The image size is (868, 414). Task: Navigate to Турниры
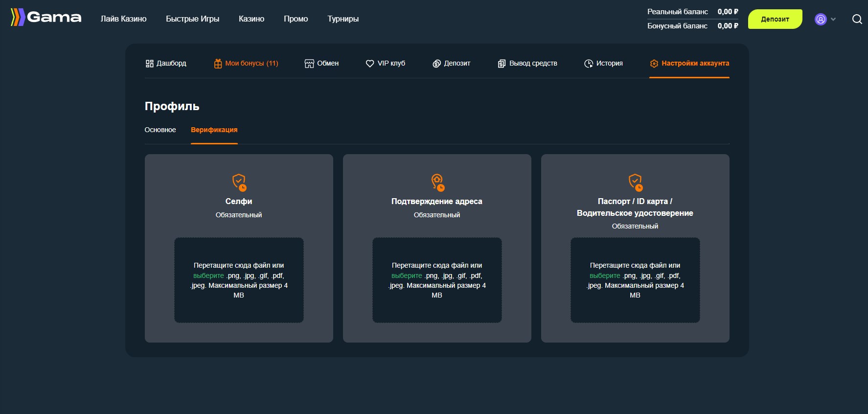coord(343,19)
